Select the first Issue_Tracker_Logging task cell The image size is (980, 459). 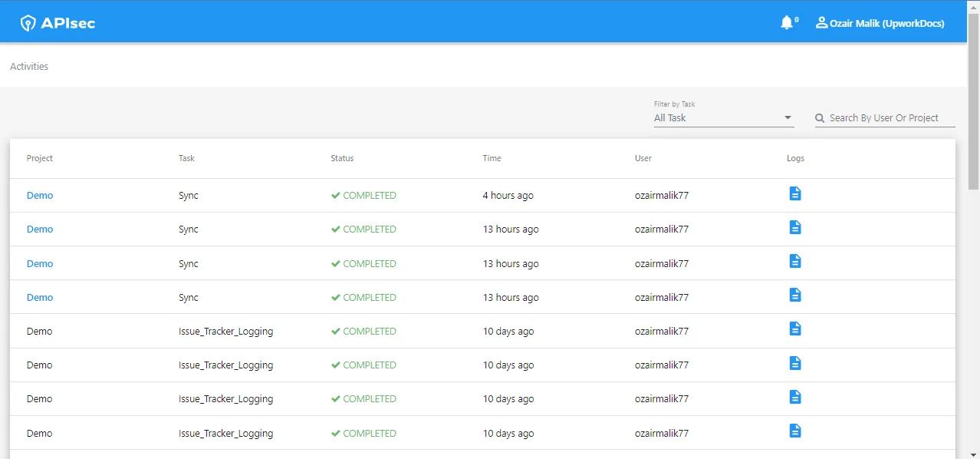pos(226,332)
